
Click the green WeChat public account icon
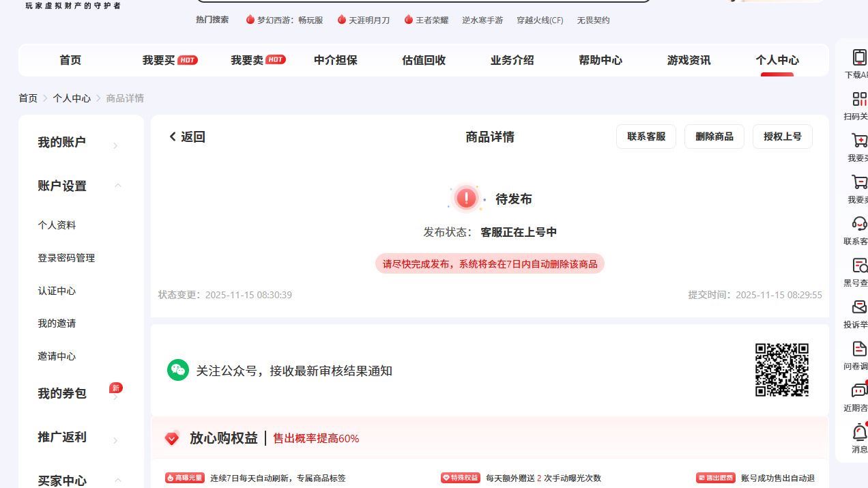tap(177, 370)
